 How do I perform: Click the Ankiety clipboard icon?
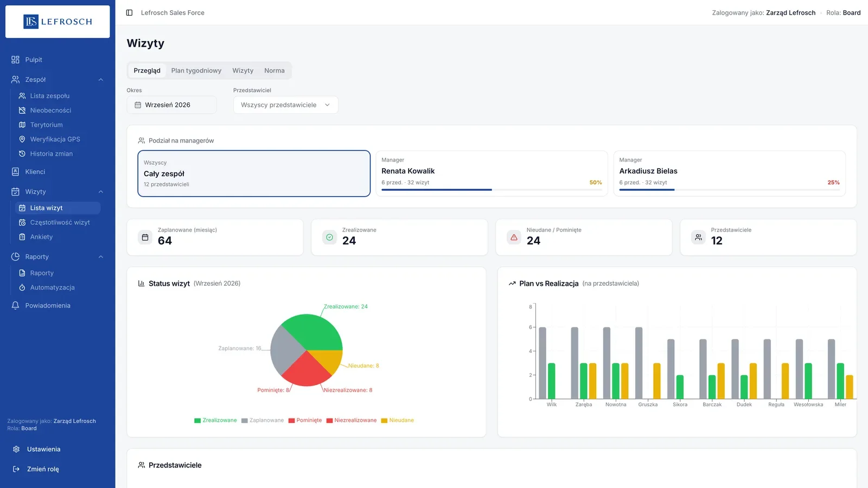22,237
